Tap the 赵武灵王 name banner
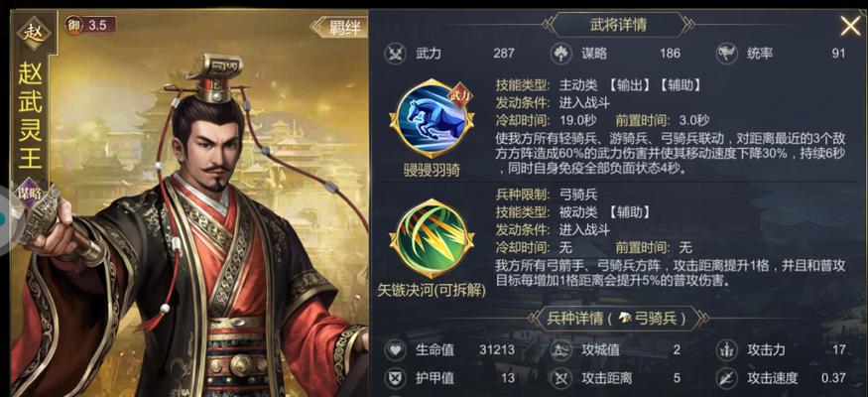868x397 pixels. pos(30,116)
